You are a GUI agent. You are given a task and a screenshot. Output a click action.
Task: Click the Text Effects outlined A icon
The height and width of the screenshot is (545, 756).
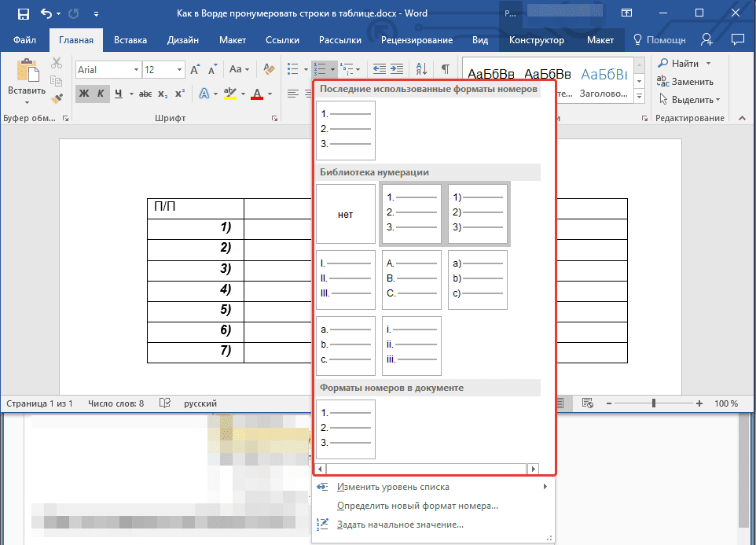(203, 94)
